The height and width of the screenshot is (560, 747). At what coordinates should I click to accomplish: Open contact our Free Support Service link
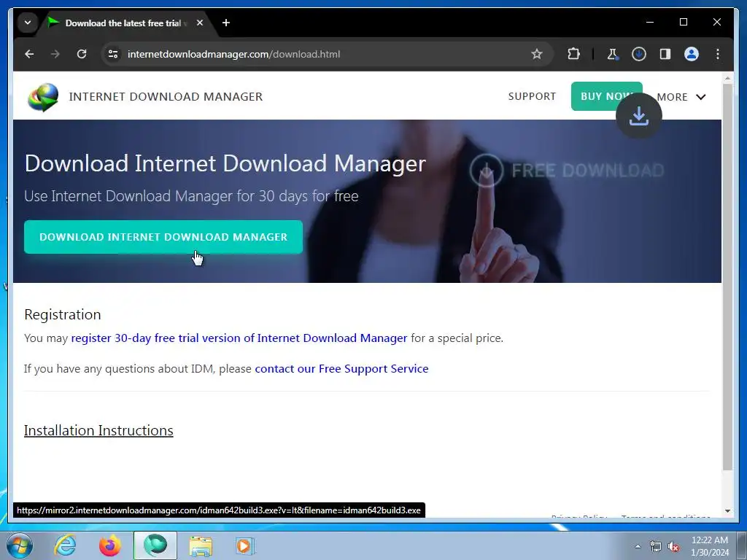point(341,368)
